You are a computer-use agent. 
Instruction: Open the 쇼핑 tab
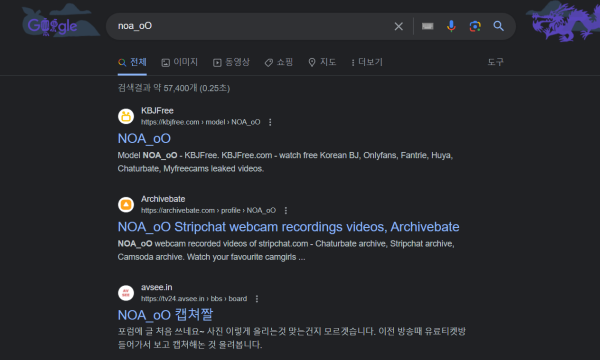coord(279,62)
